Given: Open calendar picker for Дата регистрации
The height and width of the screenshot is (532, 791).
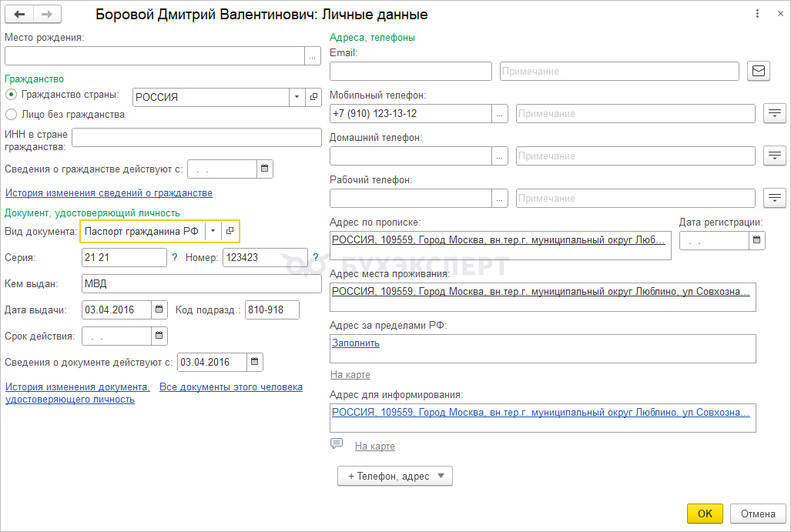Looking at the screenshot, I should pos(757,241).
